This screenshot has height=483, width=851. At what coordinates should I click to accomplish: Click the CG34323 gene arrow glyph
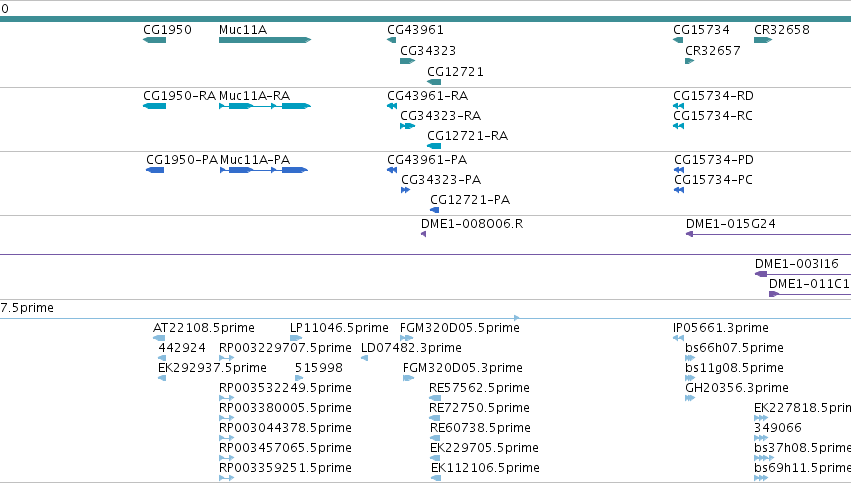click(408, 61)
